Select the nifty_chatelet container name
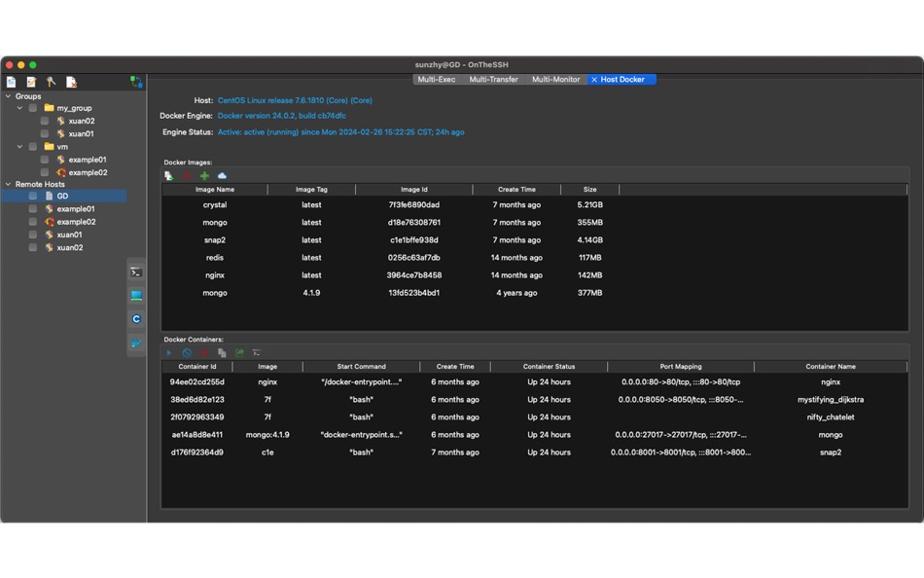 coord(831,417)
